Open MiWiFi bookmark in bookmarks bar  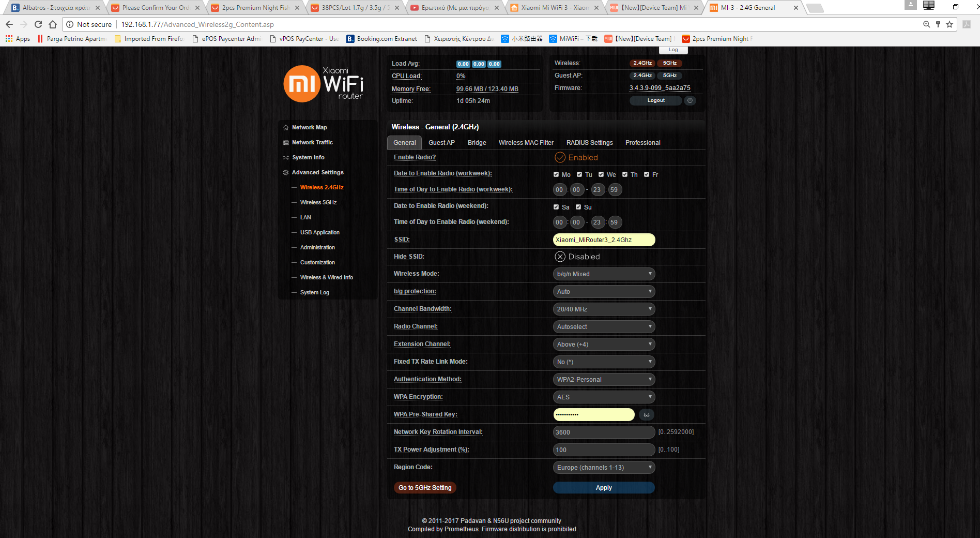573,39
